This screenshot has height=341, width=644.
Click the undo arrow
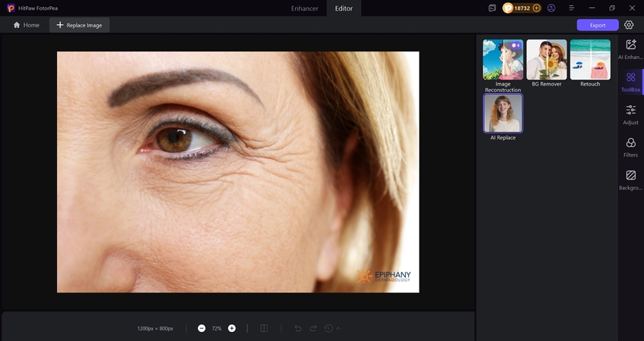[297, 328]
